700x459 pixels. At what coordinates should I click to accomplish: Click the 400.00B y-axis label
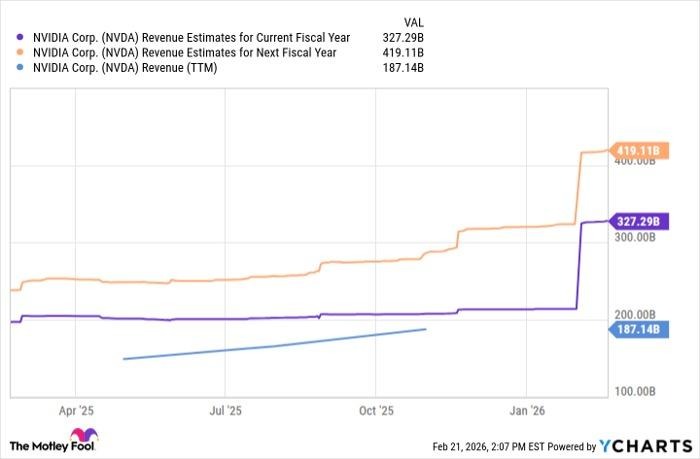coord(634,163)
